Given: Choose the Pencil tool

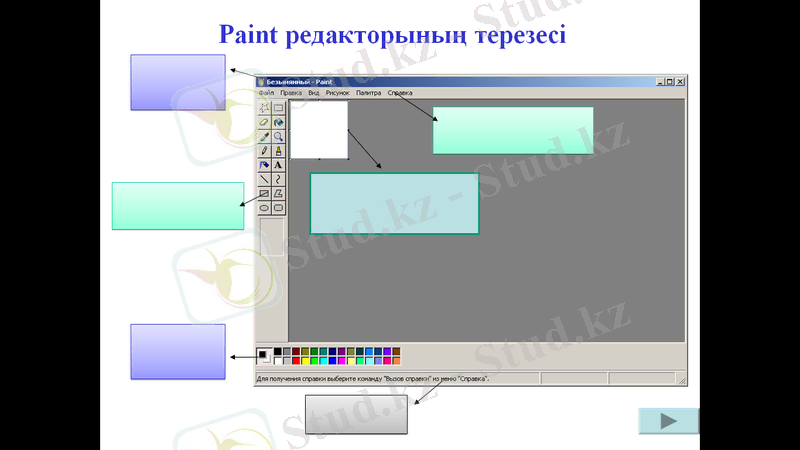Looking at the screenshot, I should 265,151.
